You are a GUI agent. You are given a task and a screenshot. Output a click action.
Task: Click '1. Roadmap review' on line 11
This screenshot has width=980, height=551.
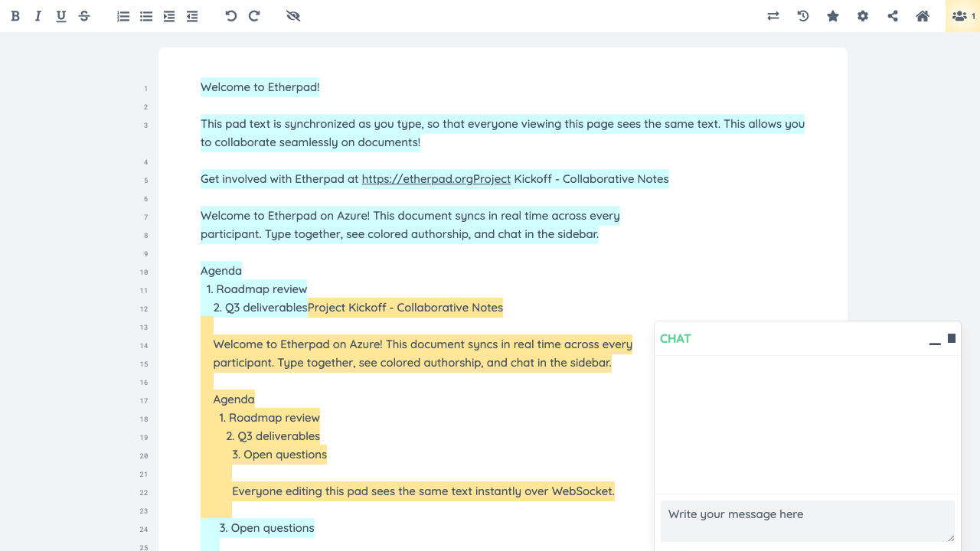256,289
